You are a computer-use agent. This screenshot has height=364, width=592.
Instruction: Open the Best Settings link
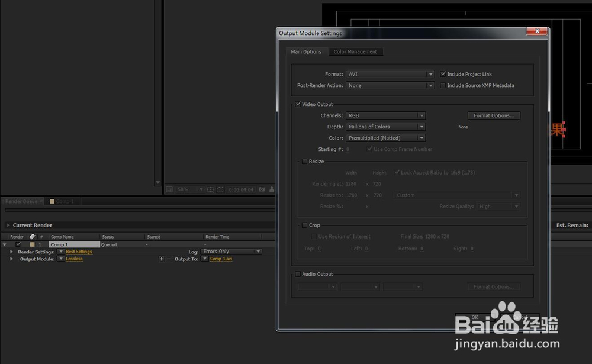(x=79, y=252)
